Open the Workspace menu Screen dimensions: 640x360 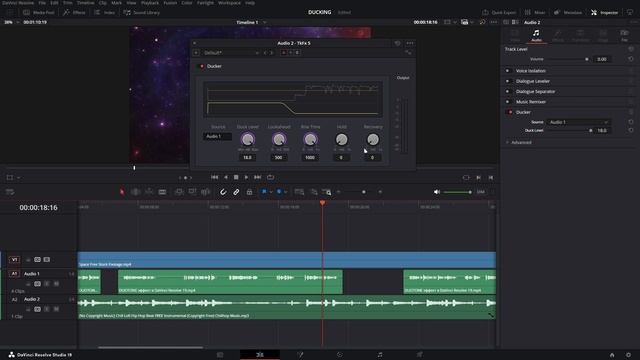point(229,3)
